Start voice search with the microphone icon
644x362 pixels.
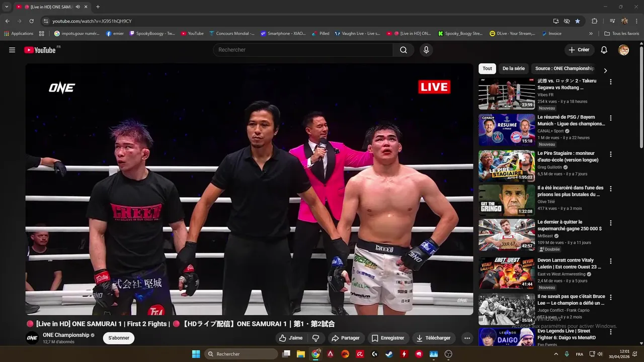click(x=426, y=50)
